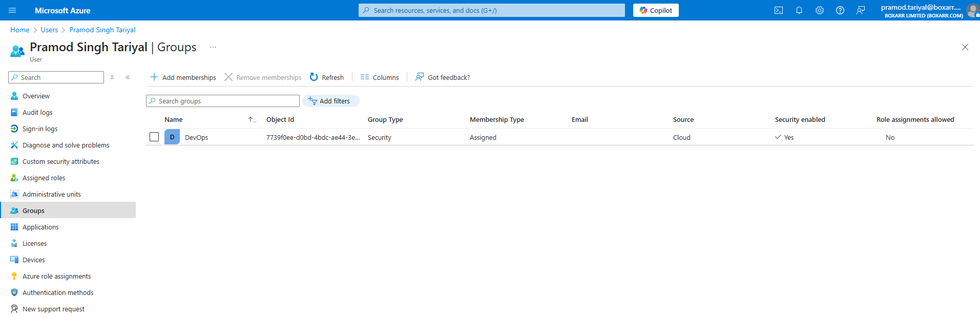Screen dimensions: 980x318
Task: Open the help question mark menu
Action: pos(840,10)
